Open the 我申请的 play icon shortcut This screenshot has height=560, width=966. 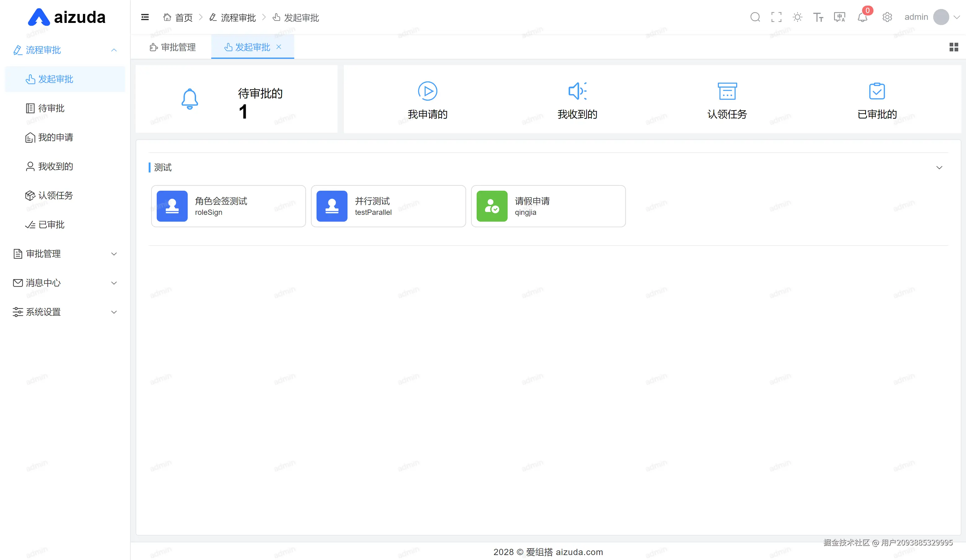point(427,91)
